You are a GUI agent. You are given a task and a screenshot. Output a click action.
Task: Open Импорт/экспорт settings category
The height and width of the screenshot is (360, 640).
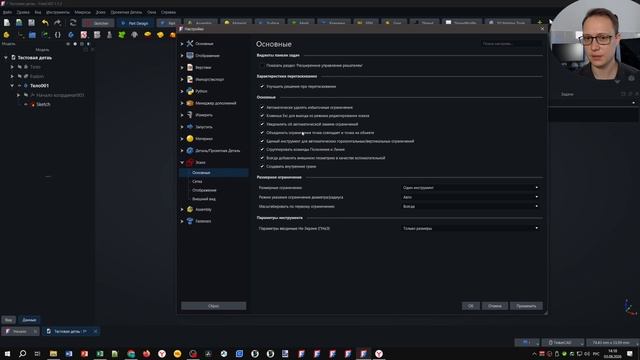[x=209, y=79]
